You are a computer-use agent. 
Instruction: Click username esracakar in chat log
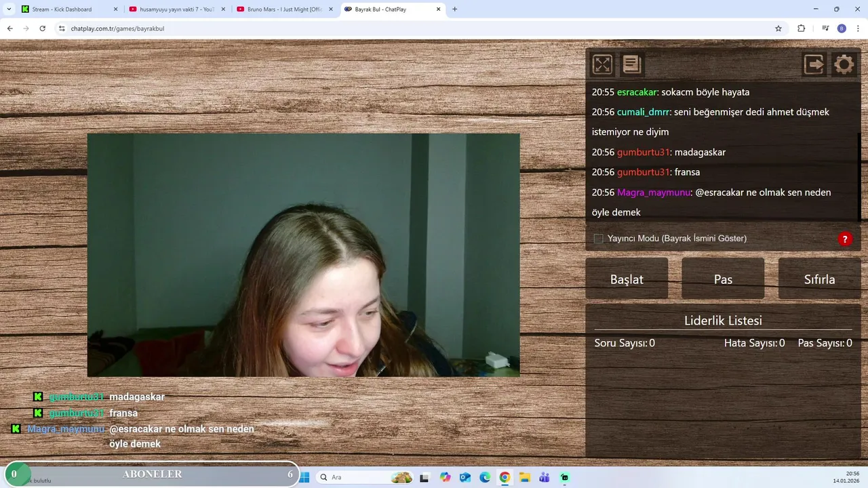[637, 92]
